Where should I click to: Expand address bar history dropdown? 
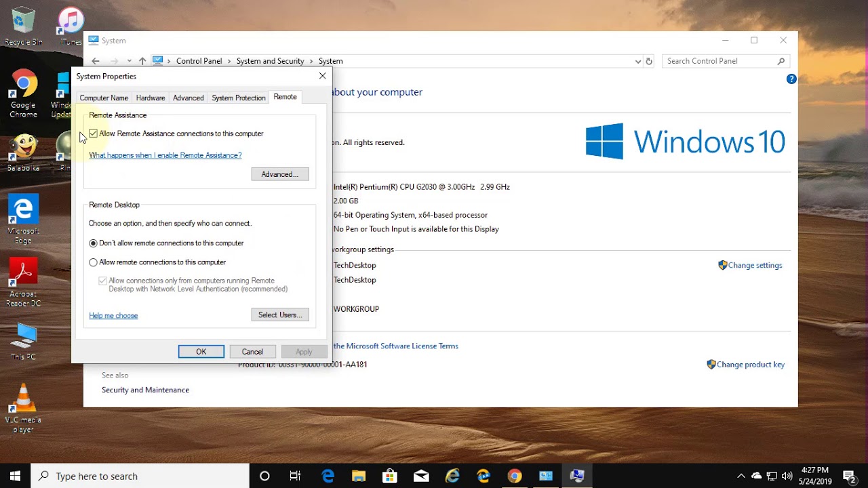637,61
